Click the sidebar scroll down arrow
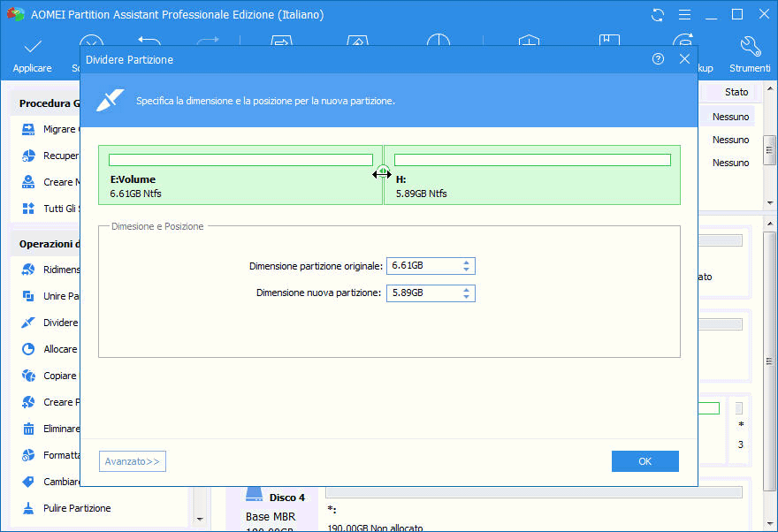778x532 pixels. [x=200, y=519]
